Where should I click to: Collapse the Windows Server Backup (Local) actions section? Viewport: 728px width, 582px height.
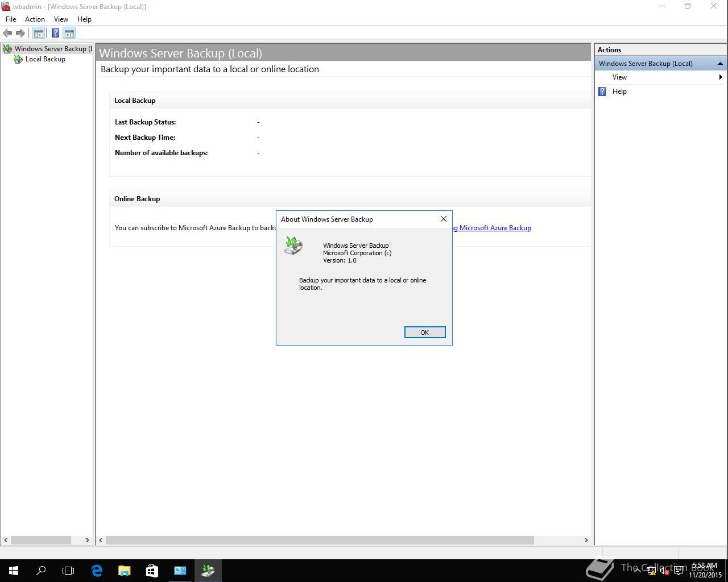(720, 64)
